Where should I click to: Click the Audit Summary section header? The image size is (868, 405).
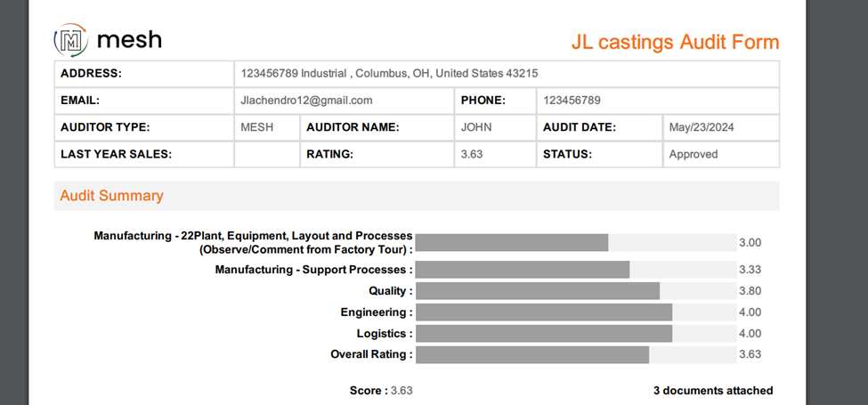click(111, 196)
